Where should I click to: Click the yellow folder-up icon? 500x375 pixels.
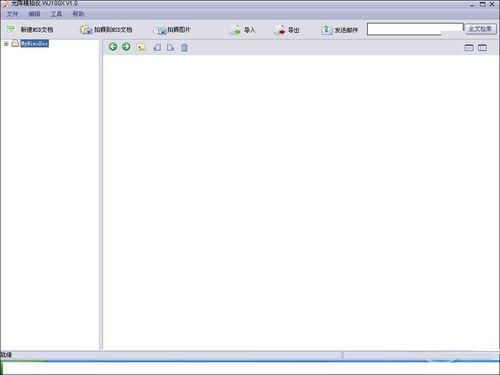point(141,47)
